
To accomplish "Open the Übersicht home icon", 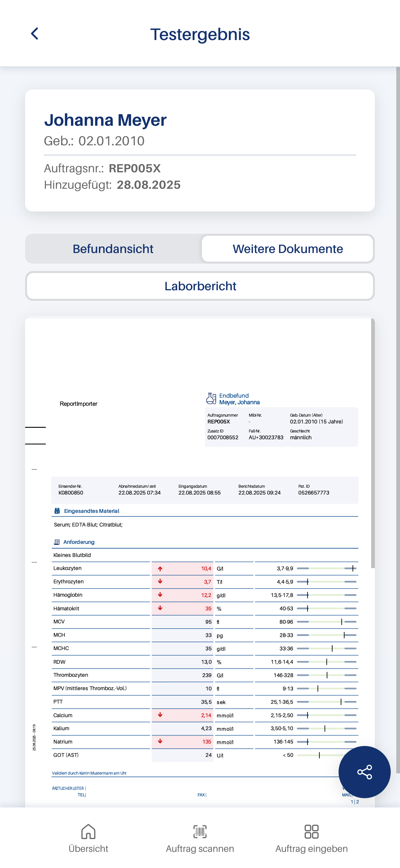I will click(x=88, y=832).
